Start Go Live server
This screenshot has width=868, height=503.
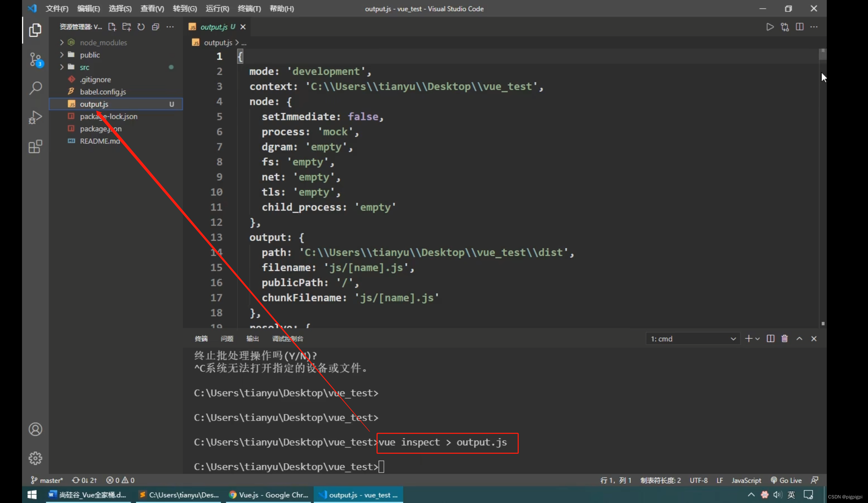click(786, 480)
